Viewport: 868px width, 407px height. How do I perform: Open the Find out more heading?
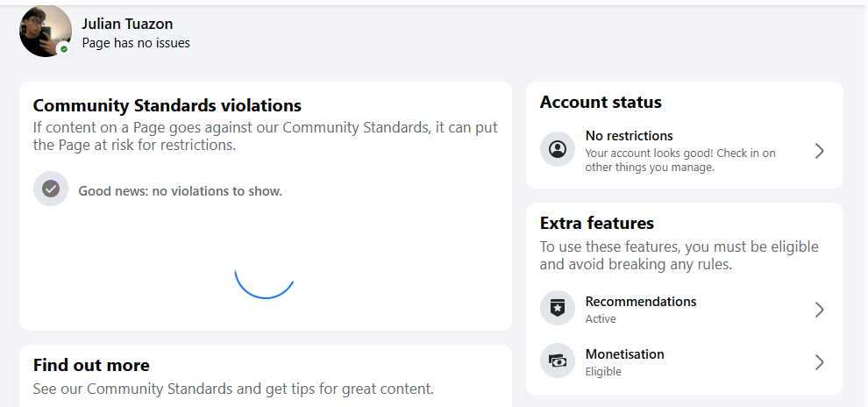coord(91,365)
